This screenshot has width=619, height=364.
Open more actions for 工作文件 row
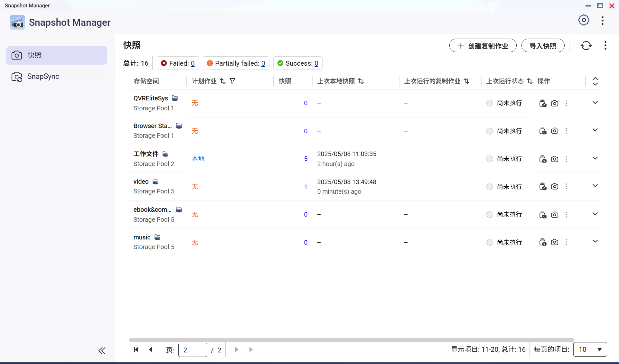click(566, 159)
